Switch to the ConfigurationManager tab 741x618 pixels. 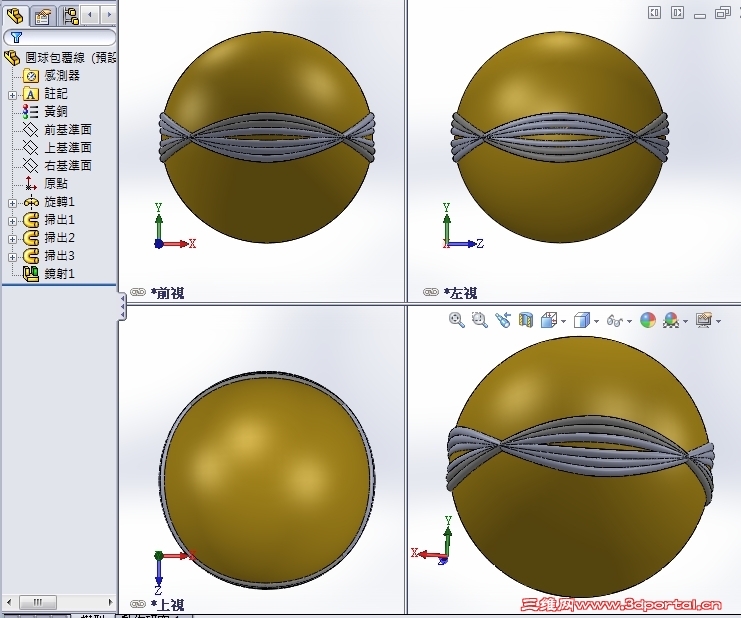click(x=70, y=16)
